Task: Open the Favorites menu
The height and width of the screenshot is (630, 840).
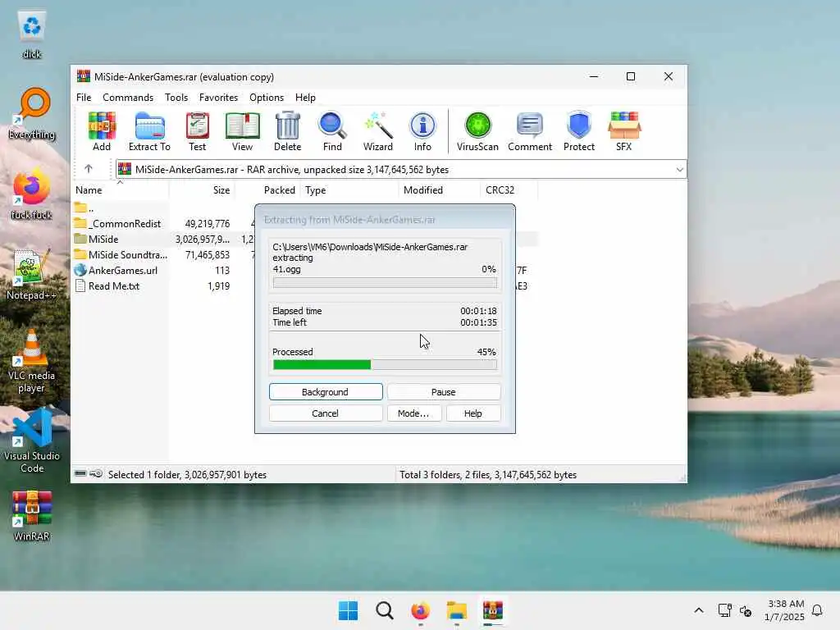Action: point(218,98)
